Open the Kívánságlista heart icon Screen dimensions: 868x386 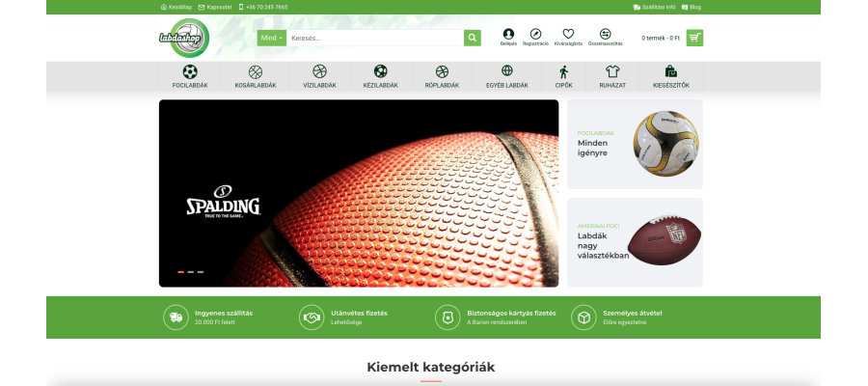pyautogui.click(x=568, y=34)
